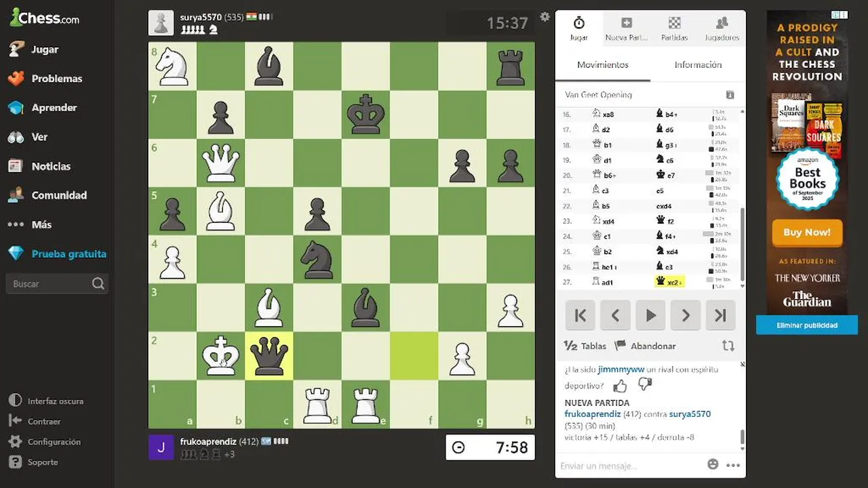Viewport: 868px width, 488px height.
Task: Click the black knight on d4
Action: (x=317, y=260)
